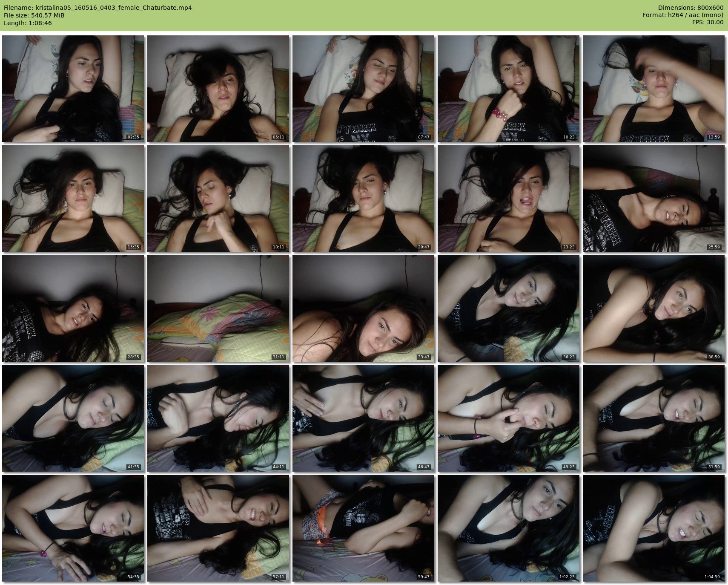Choose the frame stamped 20:47
This screenshot has width=728, height=585.
364,199
